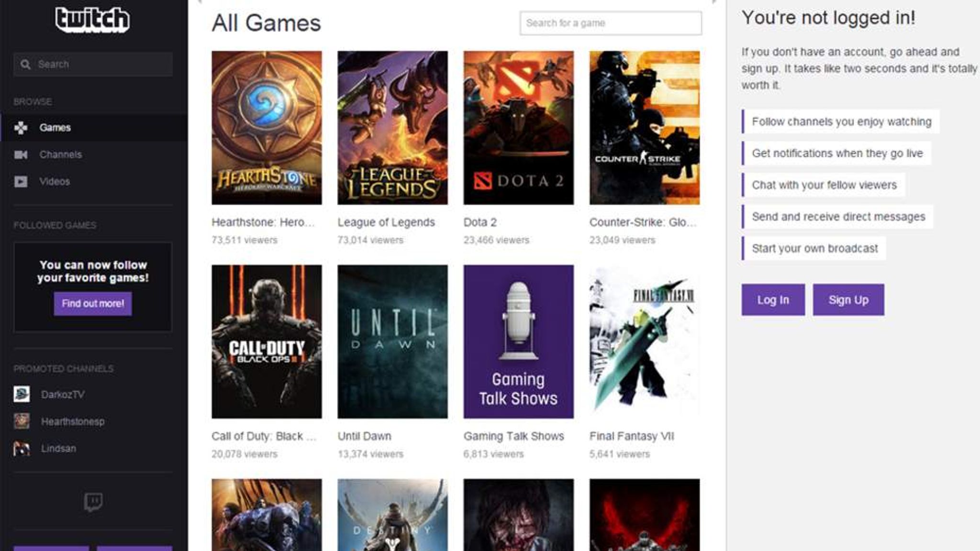Select the gamepad icon next to Games
Screen dimensions: 980x551
22,128
